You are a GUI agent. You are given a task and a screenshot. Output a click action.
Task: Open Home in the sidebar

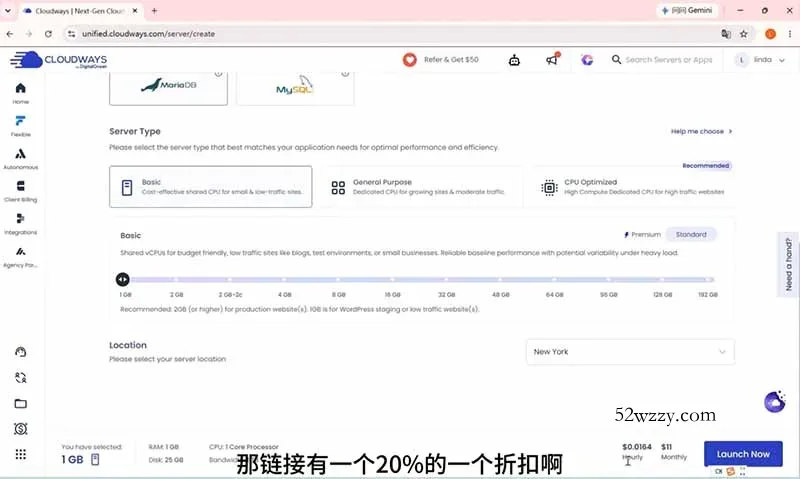pos(20,93)
